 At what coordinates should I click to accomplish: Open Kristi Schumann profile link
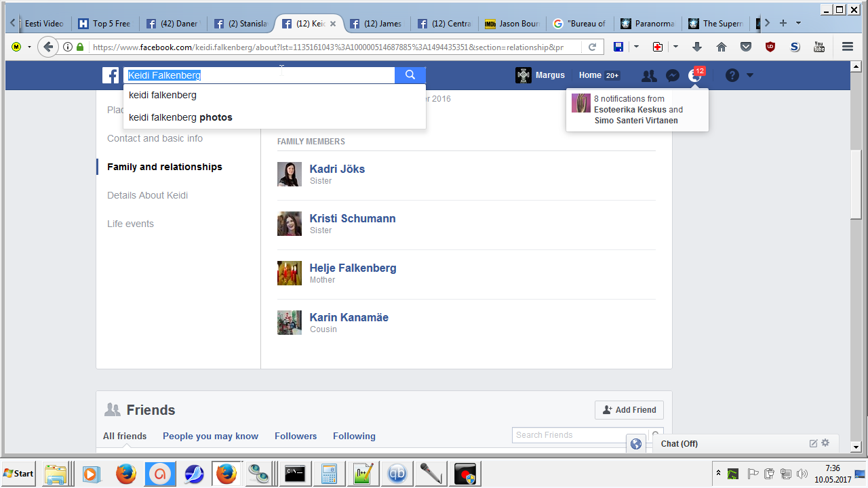(x=353, y=218)
